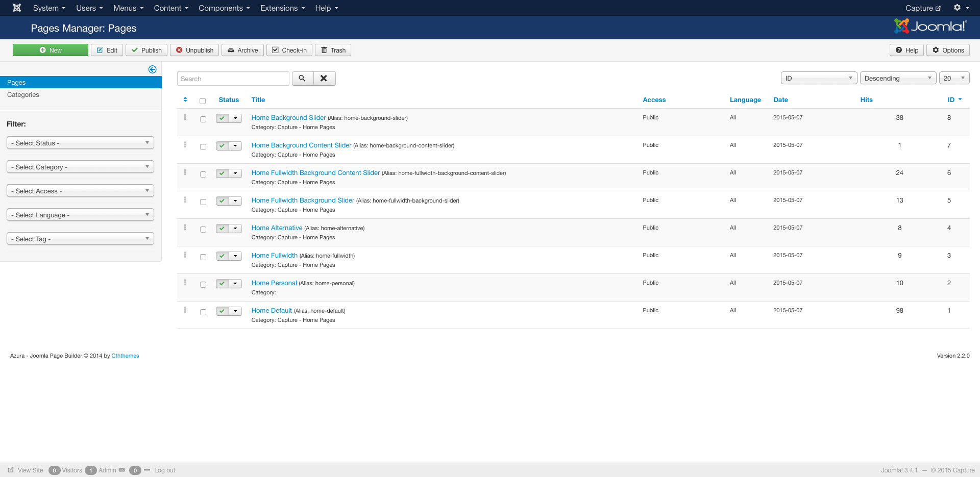Go to Categories in the sidebar

pyautogui.click(x=23, y=94)
